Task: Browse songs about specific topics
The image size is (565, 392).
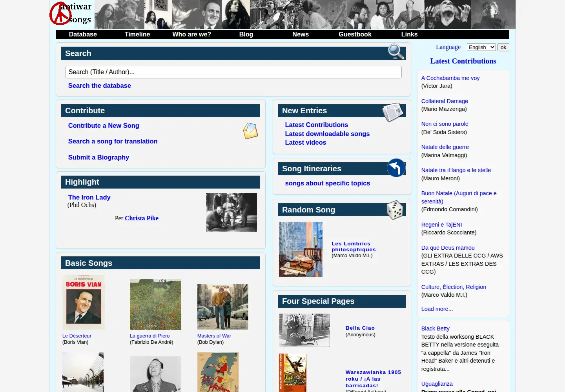Action: (x=328, y=183)
